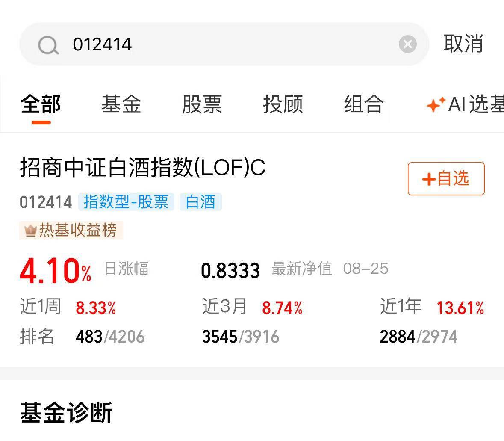Viewport: 504px width, 441px height.
Task: Tap the magnifying glass search icon
Action: pos(48,45)
